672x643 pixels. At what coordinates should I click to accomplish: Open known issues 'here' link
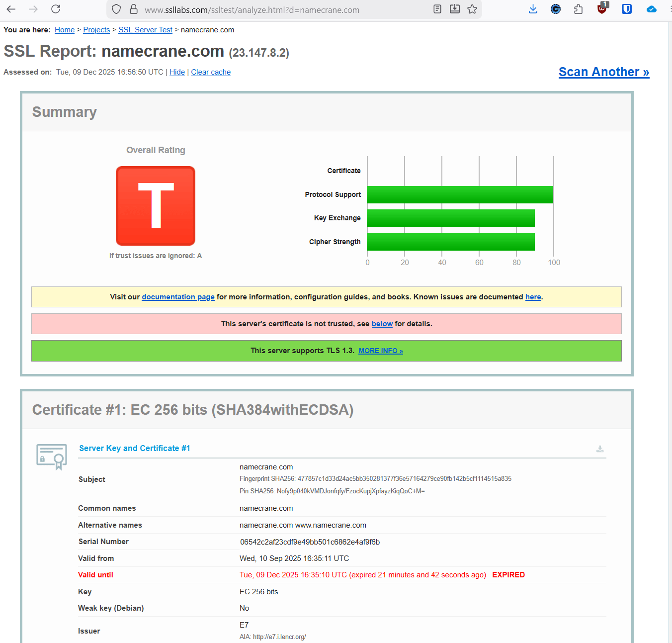coord(533,297)
